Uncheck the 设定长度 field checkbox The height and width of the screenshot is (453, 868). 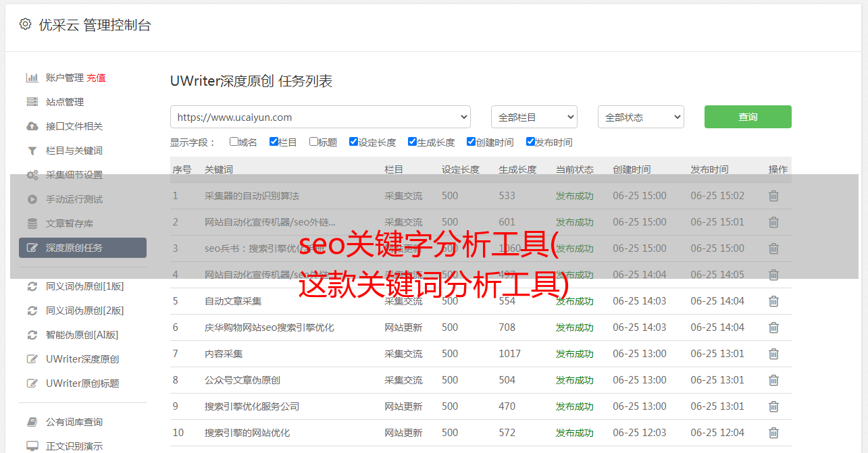click(x=353, y=142)
